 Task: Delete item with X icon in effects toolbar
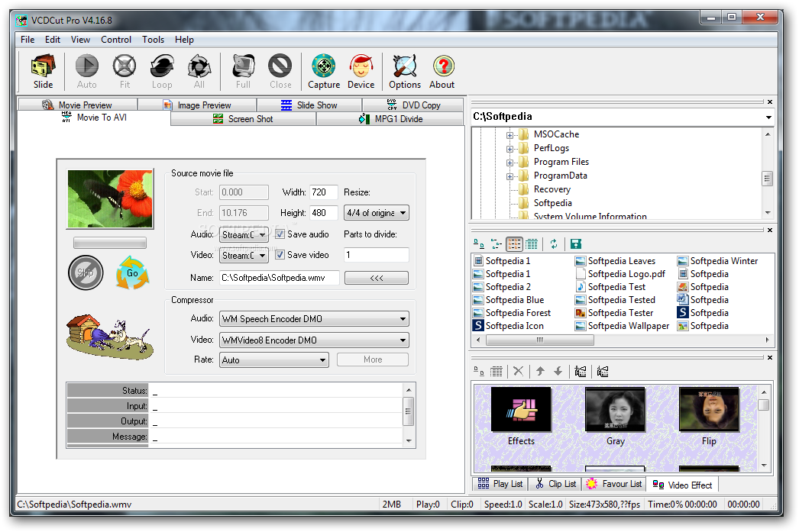tap(518, 371)
